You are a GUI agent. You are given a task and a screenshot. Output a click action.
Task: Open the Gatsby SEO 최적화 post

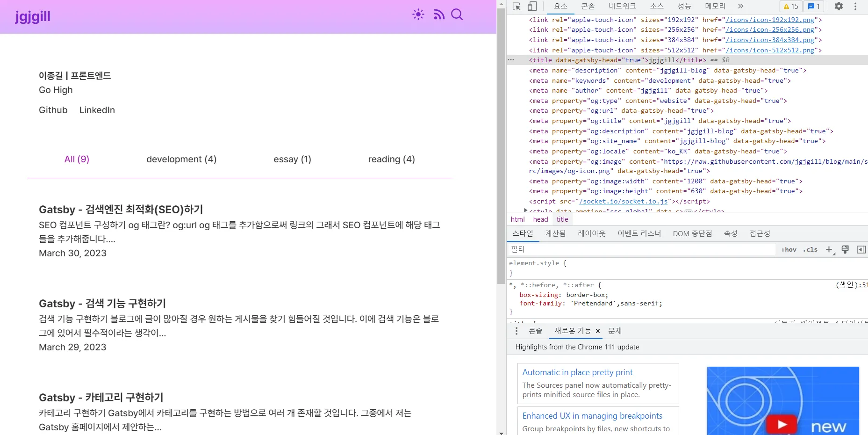pyautogui.click(x=121, y=210)
